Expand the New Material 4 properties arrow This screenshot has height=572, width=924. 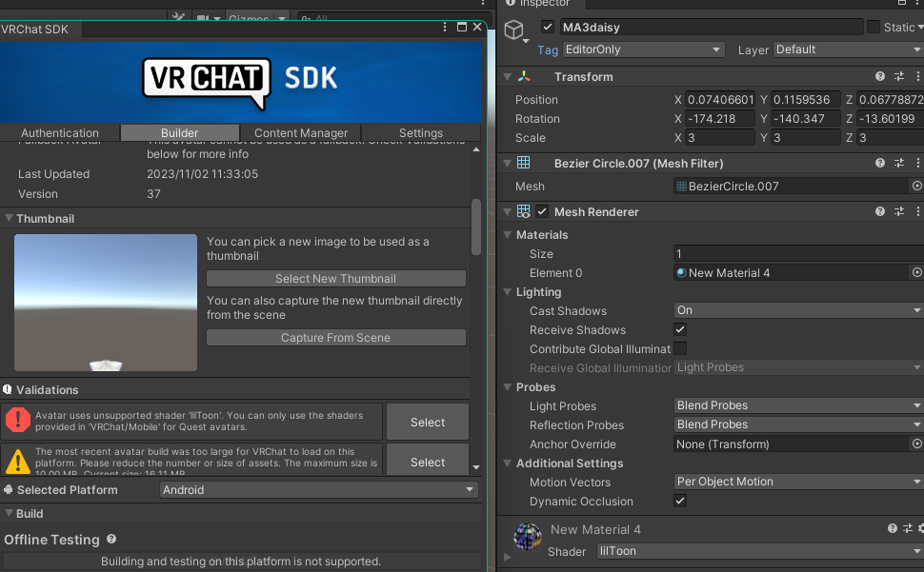[x=507, y=556]
